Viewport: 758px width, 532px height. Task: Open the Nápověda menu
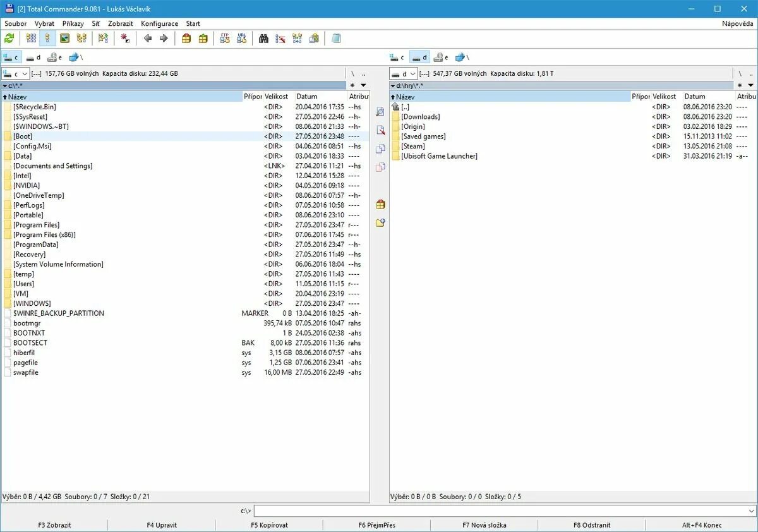(x=738, y=23)
